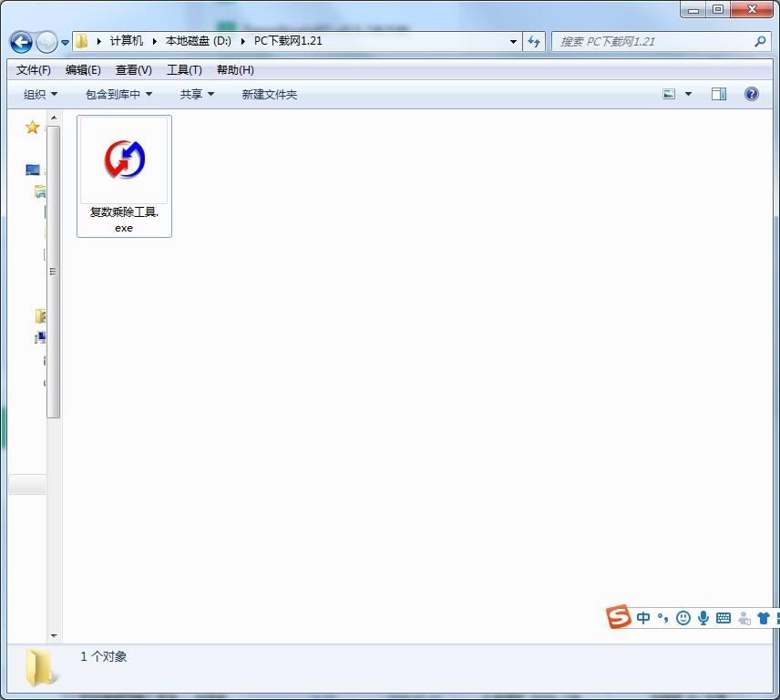Viewport: 780px width, 700px height.
Task: Open Favorites star in navigation pane
Action: [32, 128]
